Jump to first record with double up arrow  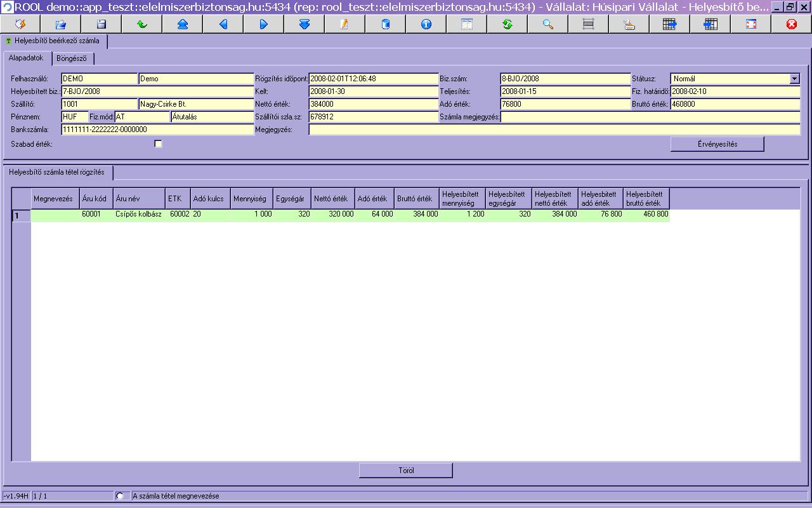click(x=183, y=24)
